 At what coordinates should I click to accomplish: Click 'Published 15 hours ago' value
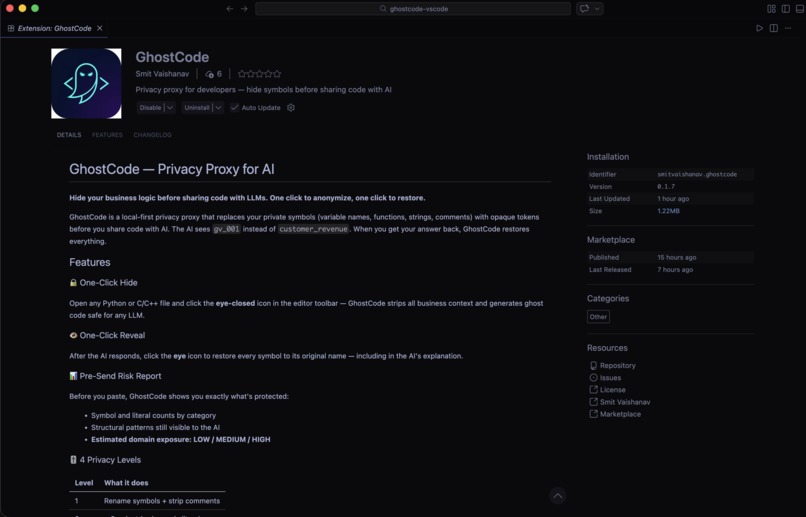[676, 257]
